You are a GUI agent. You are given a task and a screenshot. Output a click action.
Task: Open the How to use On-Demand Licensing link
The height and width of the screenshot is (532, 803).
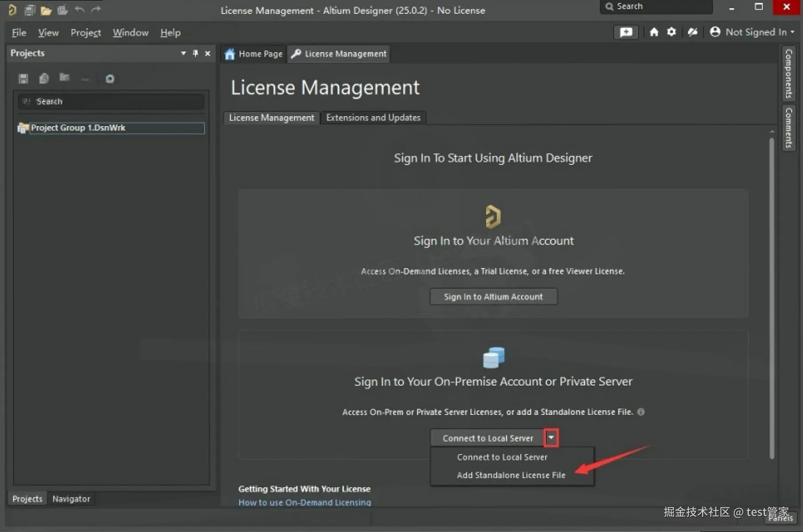(305, 502)
